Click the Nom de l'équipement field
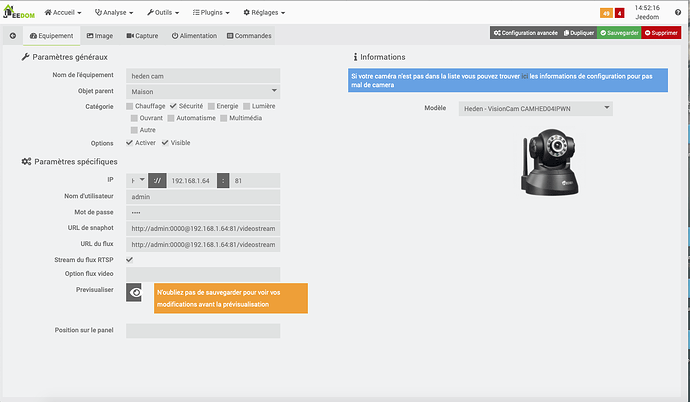This screenshot has width=690, height=402. (x=203, y=76)
